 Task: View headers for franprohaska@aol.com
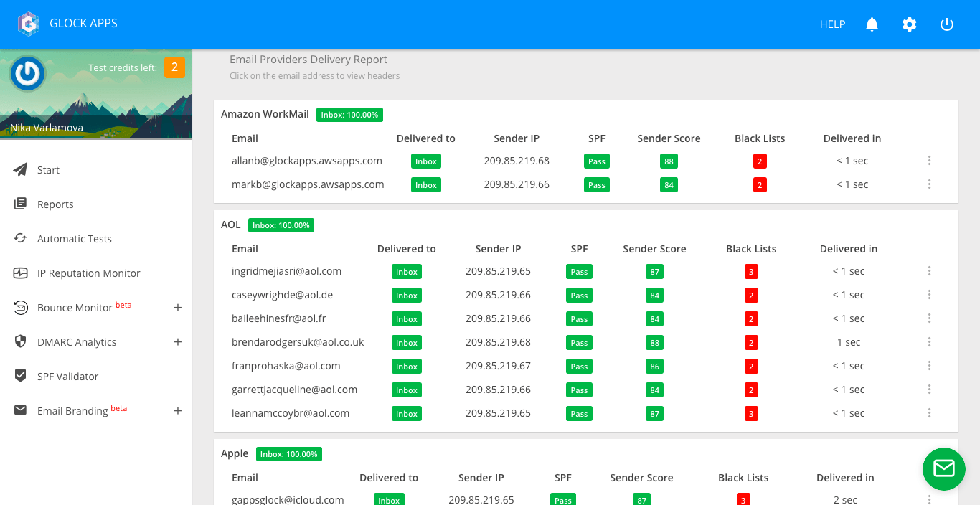[x=286, y=366]
